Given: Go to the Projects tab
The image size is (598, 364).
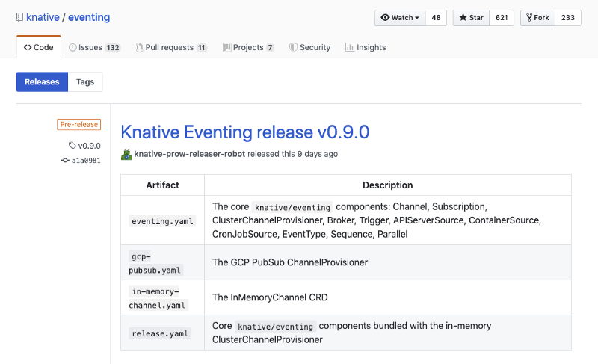Looking at the screenshot, I should [x=248, y=47].
